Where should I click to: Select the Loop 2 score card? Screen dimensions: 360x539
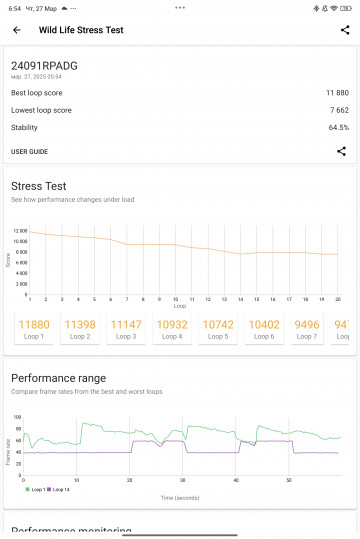(80, 329)
